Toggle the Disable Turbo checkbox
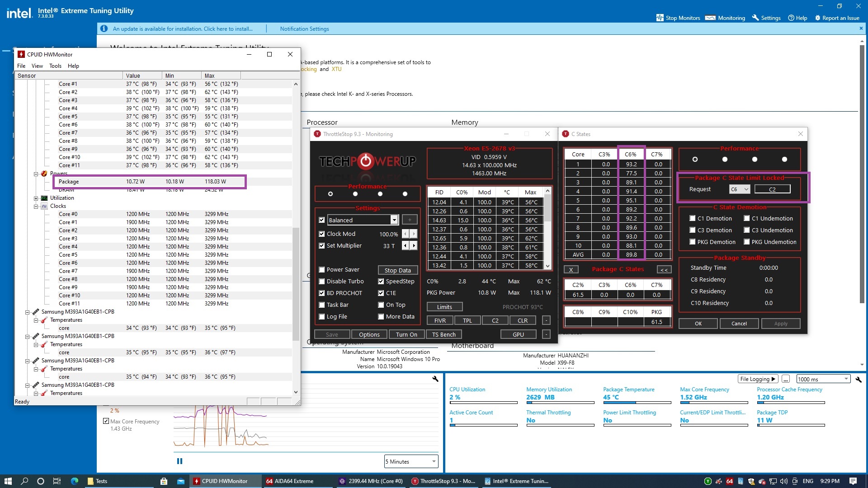Screen dimensions: 868x488 click(x=322, y=282)
